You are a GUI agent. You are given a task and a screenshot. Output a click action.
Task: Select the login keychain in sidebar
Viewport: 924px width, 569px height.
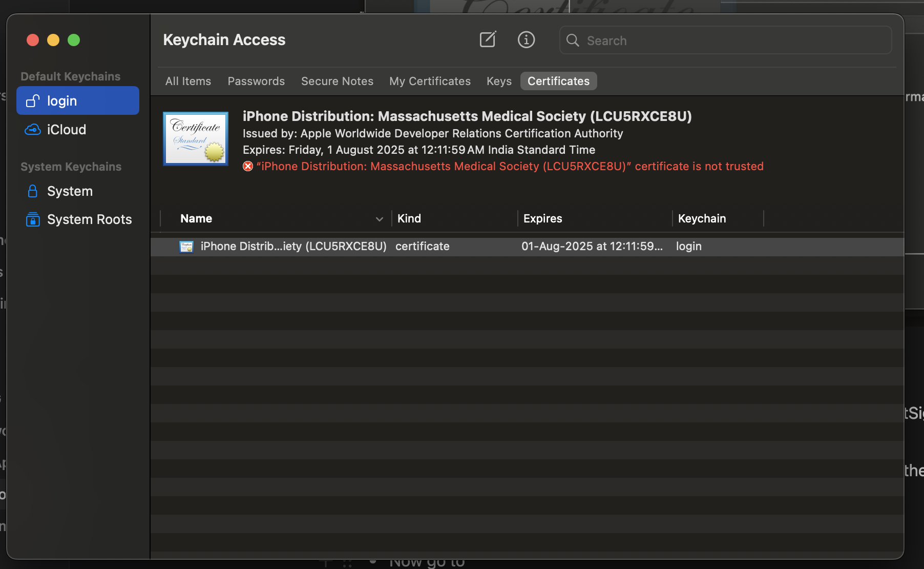78,101
